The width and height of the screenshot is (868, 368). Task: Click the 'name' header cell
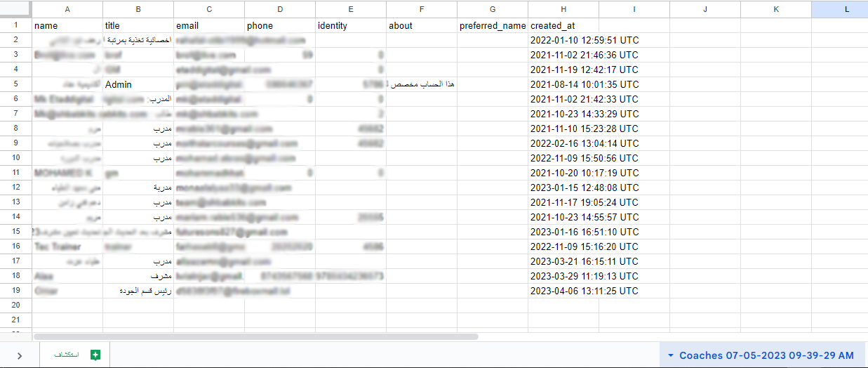click(67, 25)
